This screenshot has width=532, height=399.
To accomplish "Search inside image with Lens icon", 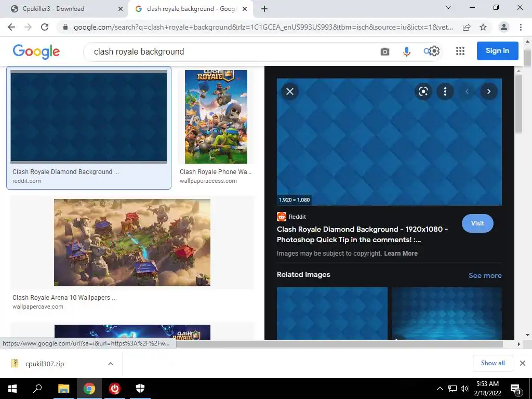I will (x=423, y=91).
